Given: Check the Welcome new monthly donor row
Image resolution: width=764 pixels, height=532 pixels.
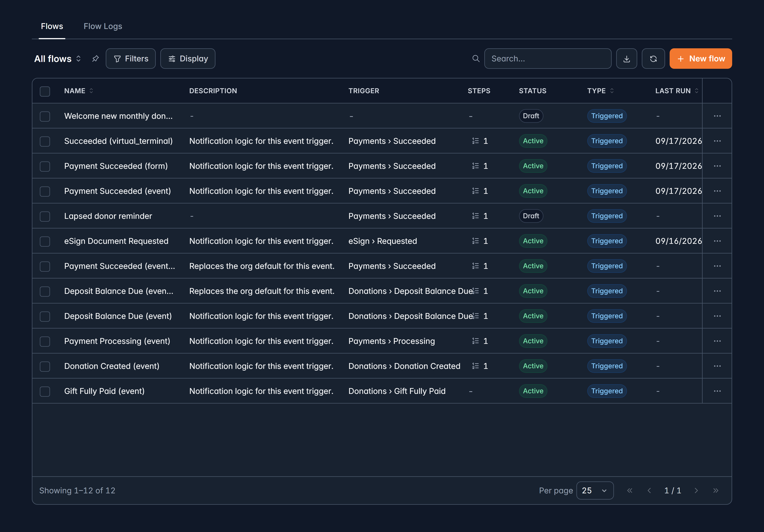Looking at the screenshot, I should coord(45,117).
